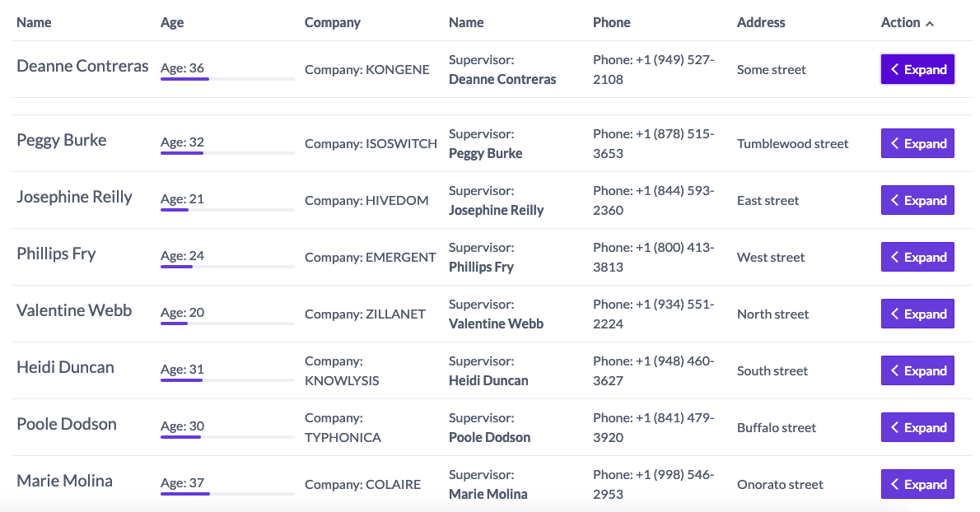Viewport: 980px width, 512px height.
Task: Click the chevron icon on Heidi Duncan's Expand button
Action: pos(894,370)
